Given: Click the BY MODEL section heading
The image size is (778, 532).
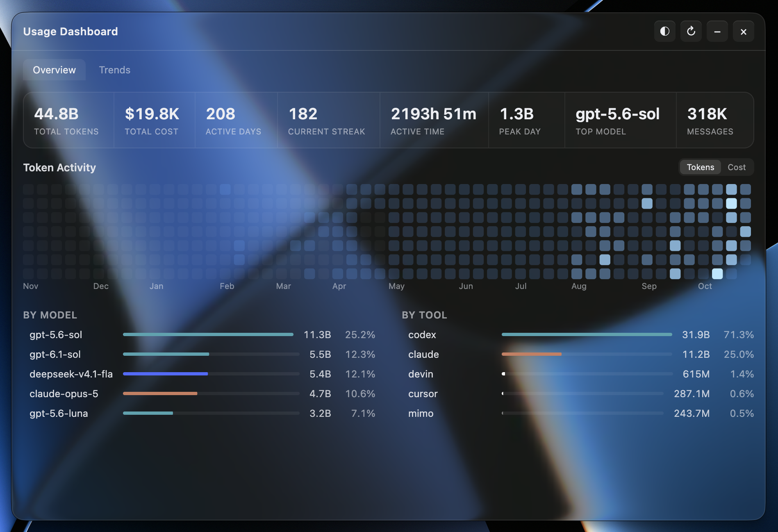Looking at the screenshot, I should click(50, 315).
